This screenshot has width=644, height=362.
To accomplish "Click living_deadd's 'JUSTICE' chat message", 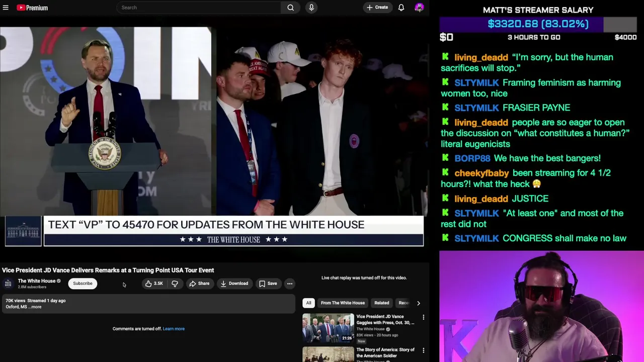I will [x=530, y=199].
